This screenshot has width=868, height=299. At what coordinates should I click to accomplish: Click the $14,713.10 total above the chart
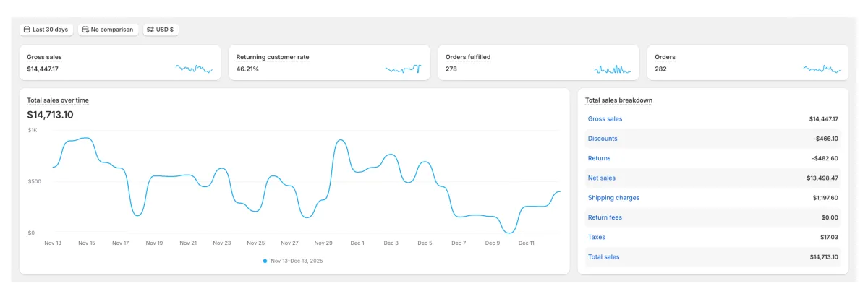pyautogui.click(x=50, y=115)
